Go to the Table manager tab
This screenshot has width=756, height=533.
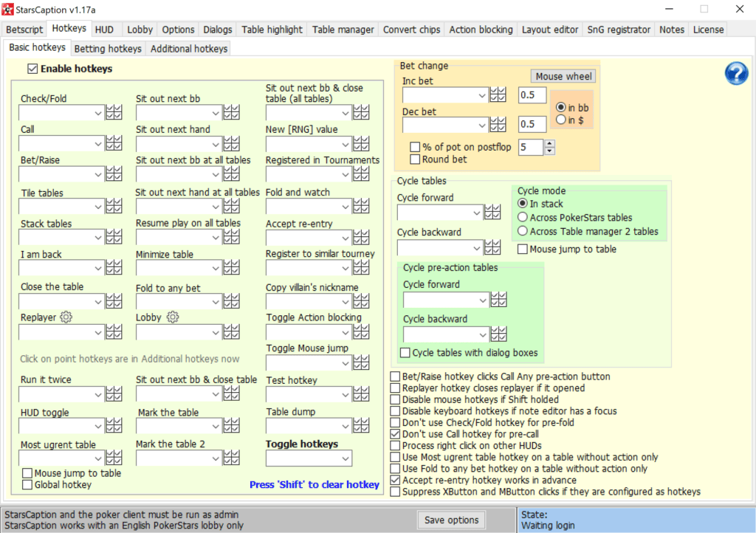(343, 30)
